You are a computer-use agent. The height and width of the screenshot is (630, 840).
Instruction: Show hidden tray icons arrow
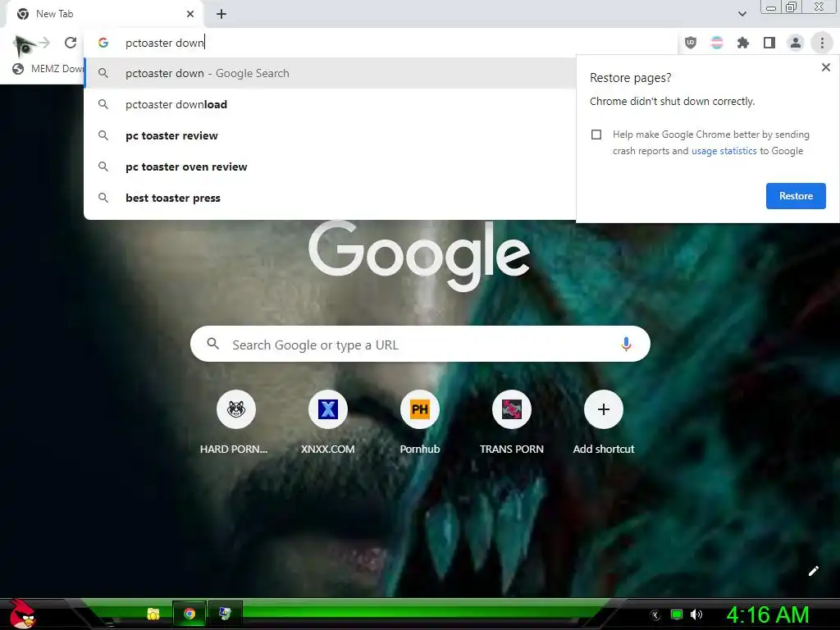[655, 615]
